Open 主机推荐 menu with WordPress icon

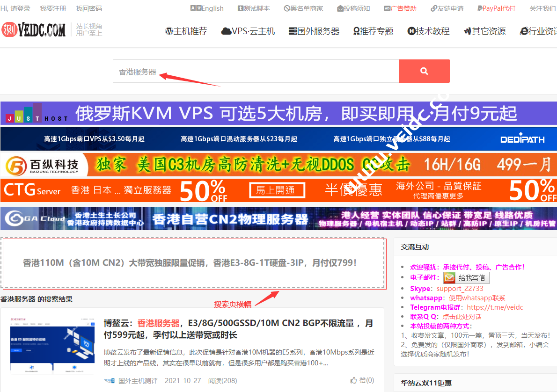tap(186, 31)
